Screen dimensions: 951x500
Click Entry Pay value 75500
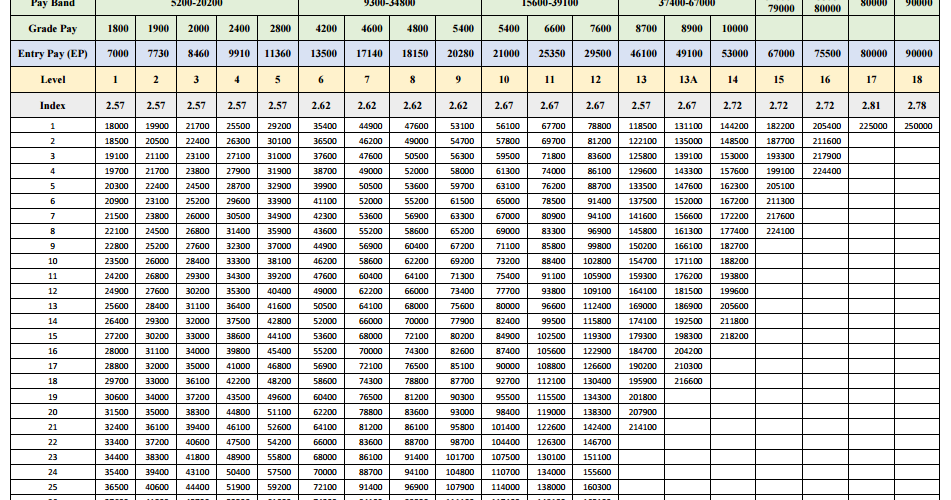point(827,53)
